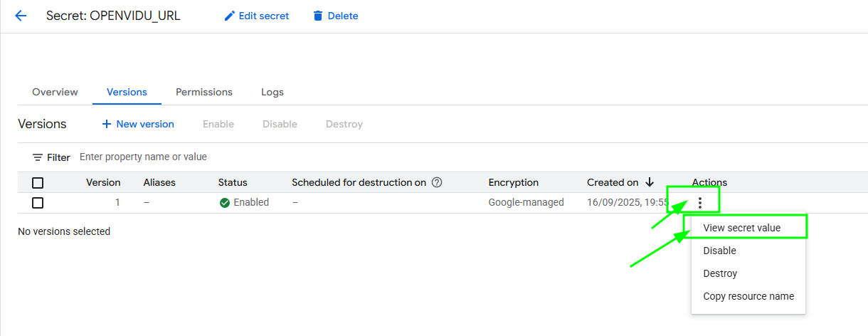The image size is (868, 336).
Task: Click the Filter list icon
Action: (x=38, y=157)
